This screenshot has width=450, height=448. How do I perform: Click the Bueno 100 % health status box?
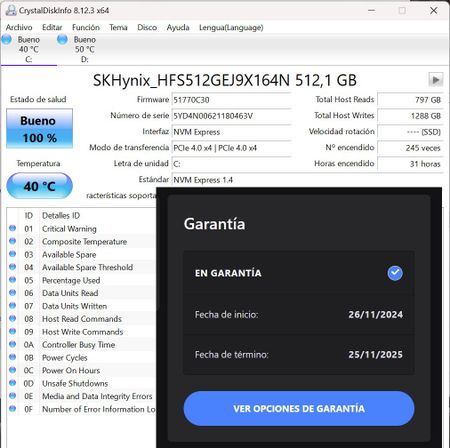[39, 128]
